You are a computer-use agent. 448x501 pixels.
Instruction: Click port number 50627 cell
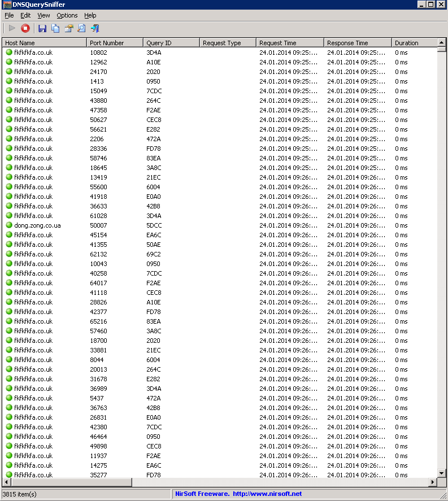(98, 120)
